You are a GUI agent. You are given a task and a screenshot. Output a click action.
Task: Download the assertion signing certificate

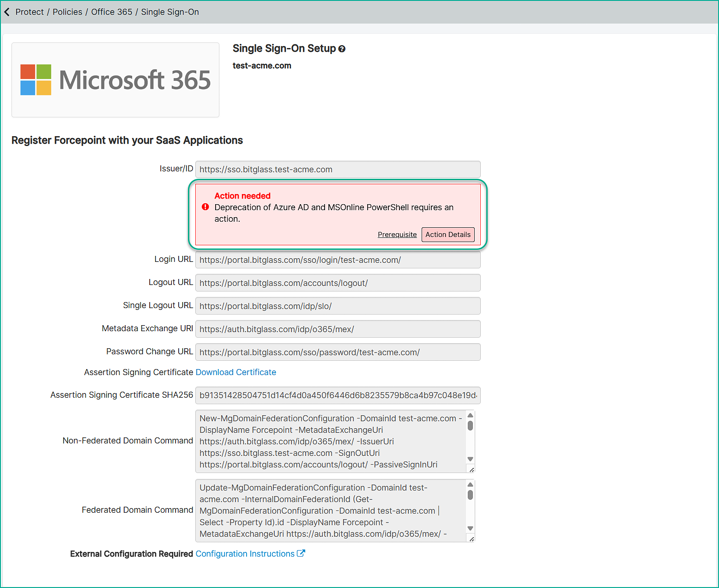click(x=236, y=372)
